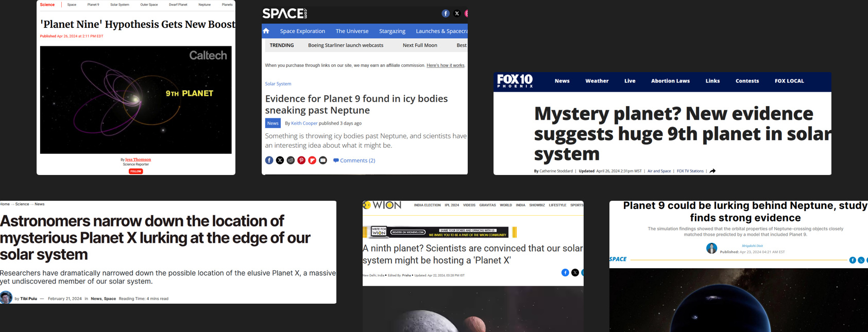The height and width of the screenshot is (332, 868).
Task: Share Space.com article on Reddit
Action: [291, 161]
